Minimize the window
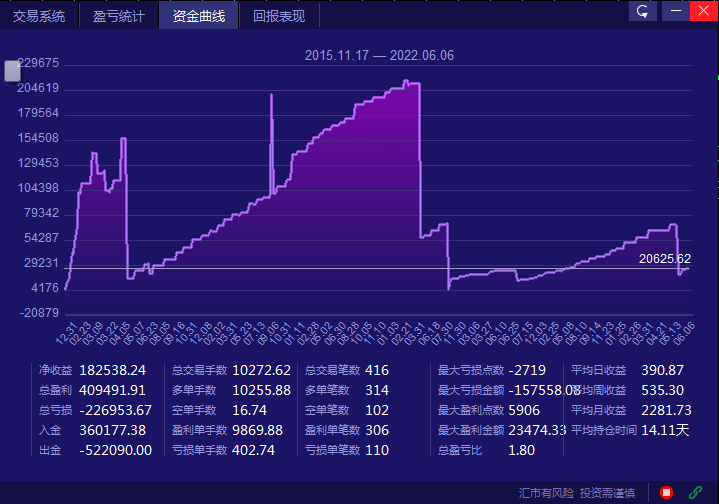The width and height of the screenshot is (719, 504). point(676,11)
